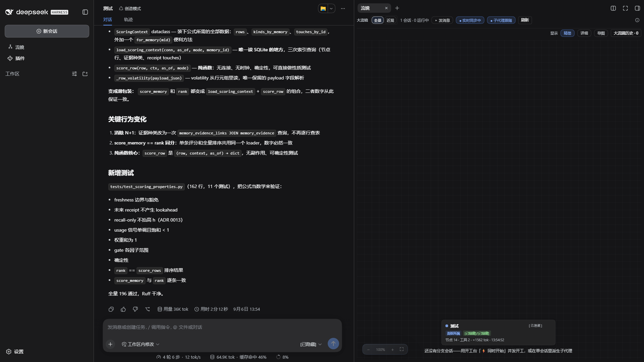This screenshot has width=644, height=362.
Task: Click the 发消息 button
Action: [x=442, y=20]
